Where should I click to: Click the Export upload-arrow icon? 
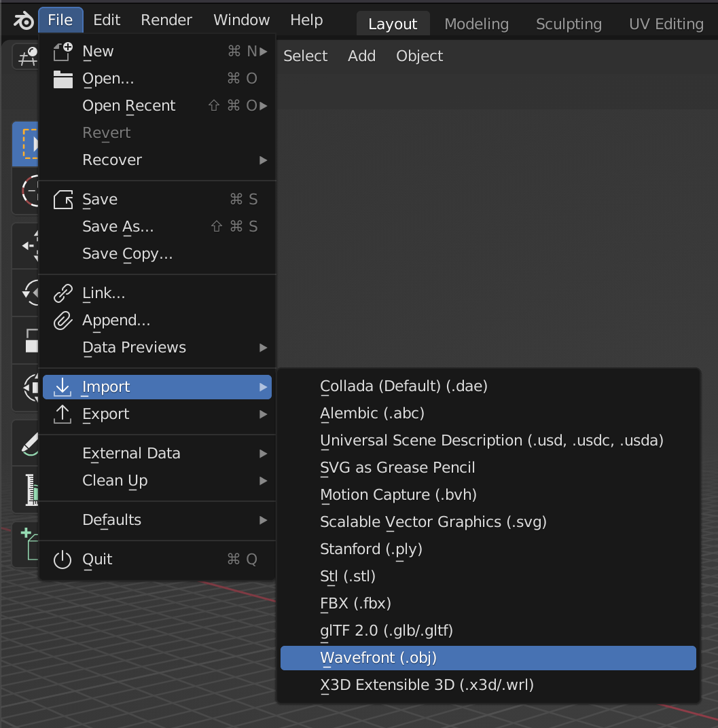[62, 414]
